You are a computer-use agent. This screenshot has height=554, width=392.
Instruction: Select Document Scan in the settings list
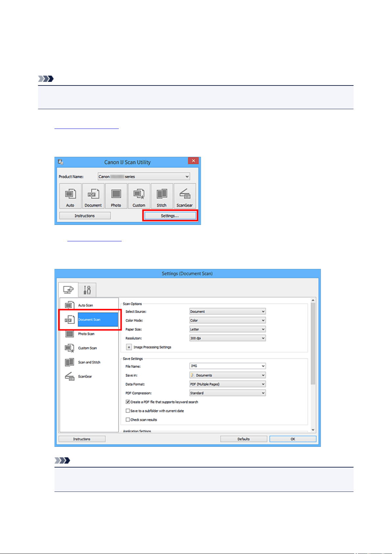89,320
